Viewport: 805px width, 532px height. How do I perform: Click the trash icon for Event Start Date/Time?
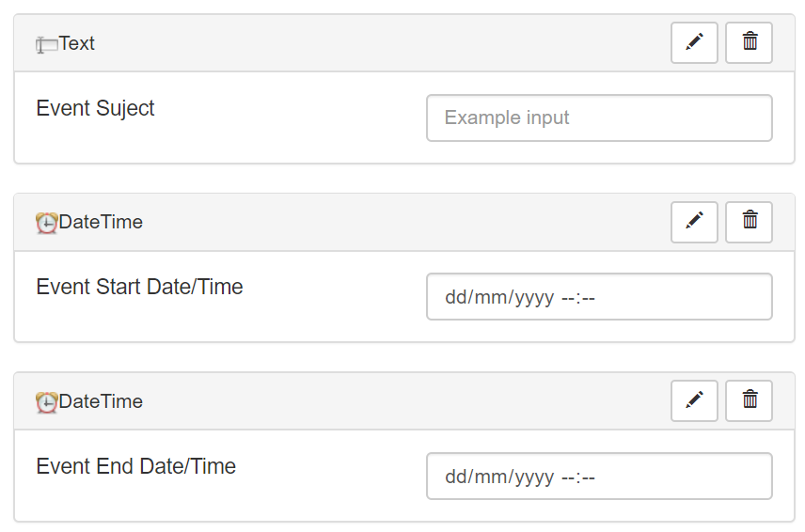(749, 221)
